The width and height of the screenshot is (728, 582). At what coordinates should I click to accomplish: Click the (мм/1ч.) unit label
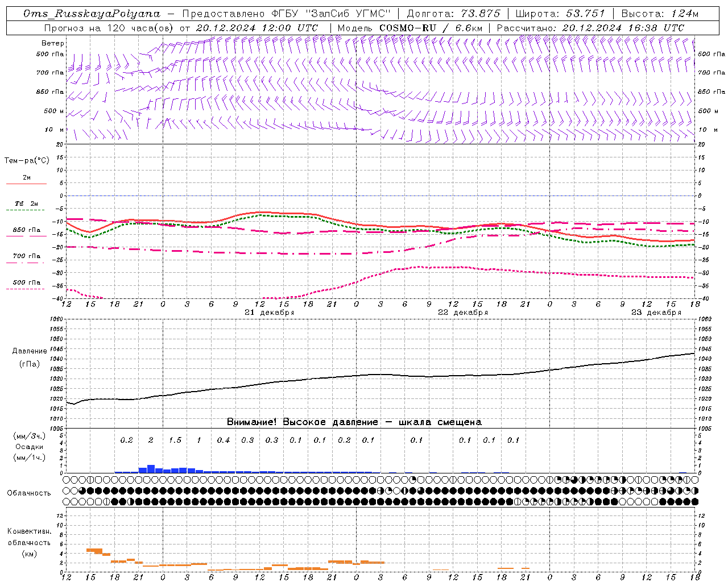(30, 458)
